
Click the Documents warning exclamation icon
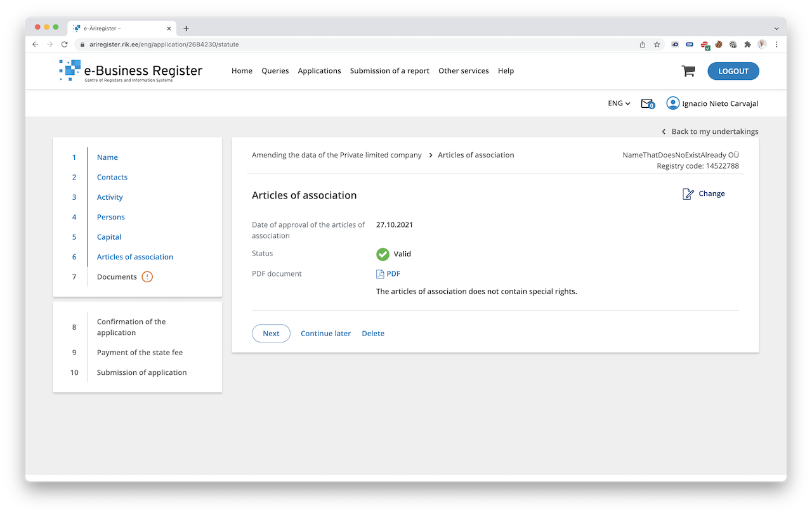(147, 277)
